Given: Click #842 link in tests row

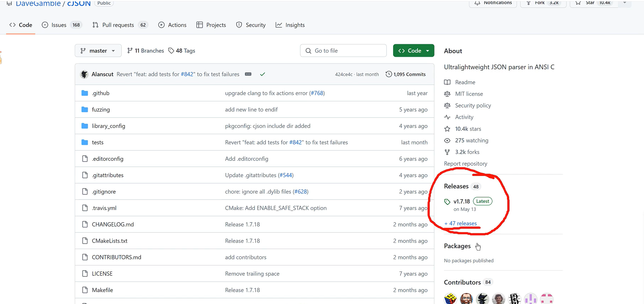Looking at the screenshot, I should [295, 142].
